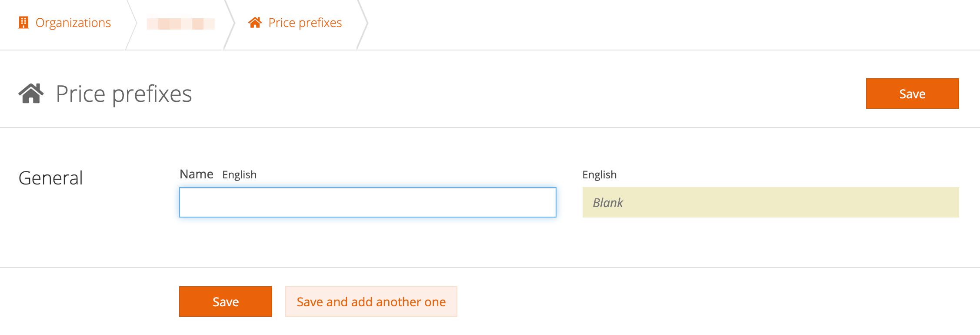Click the English label next to Name
The image size is (980, 335).
240,174
